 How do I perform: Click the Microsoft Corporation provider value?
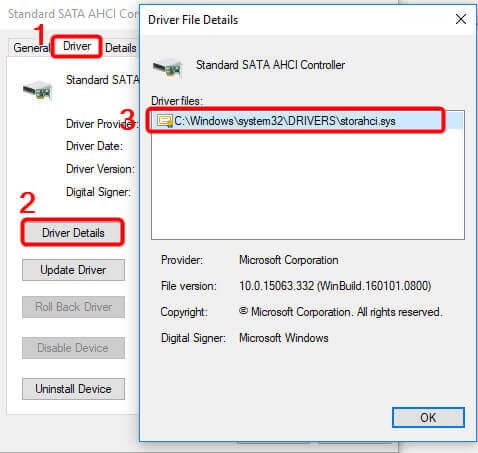click(289, 260)
